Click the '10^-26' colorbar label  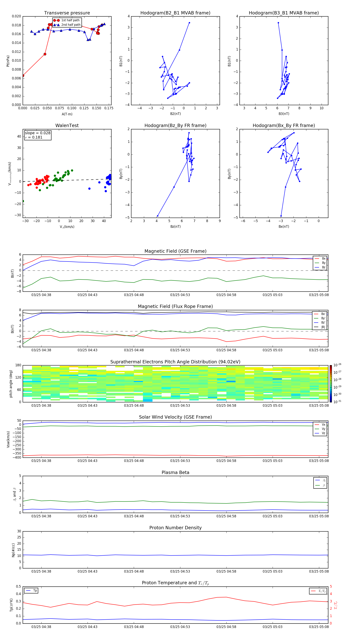pyautogui.click(x=337, y=365)
